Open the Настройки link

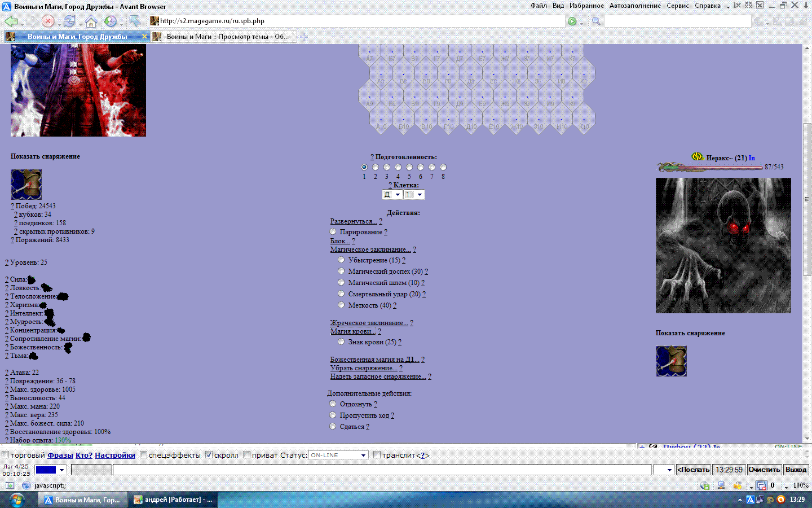(x=115, y=455)
